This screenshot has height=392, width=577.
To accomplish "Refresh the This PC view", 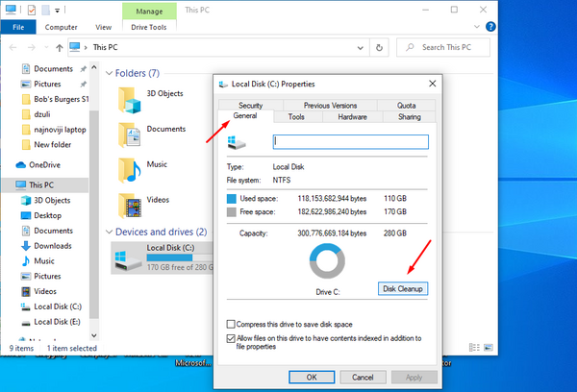I will point(379,48).
